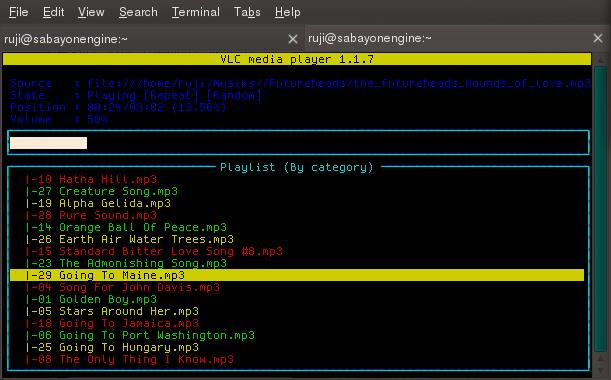Open the Help menu
This screenshot has width=611, height=380.
tap(288, 12)
